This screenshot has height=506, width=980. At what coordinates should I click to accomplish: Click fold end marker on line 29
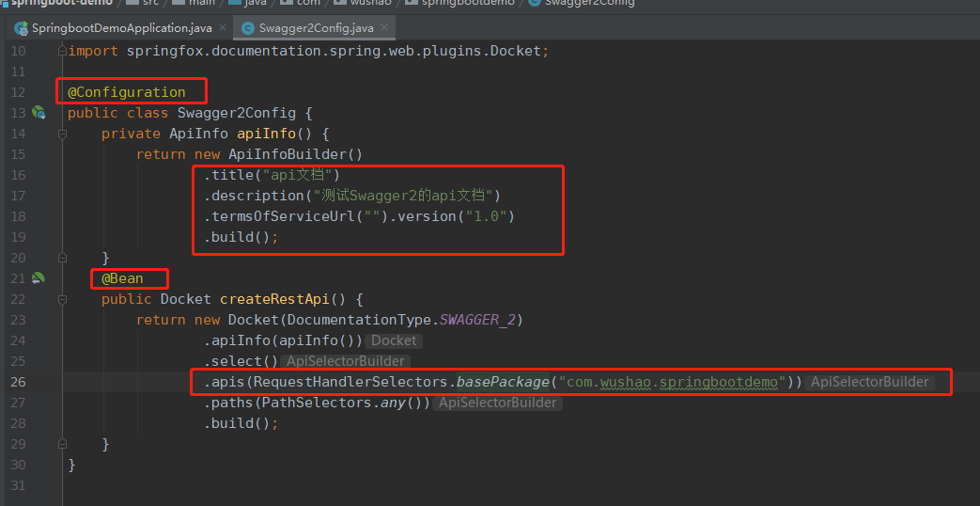[62, 443]
